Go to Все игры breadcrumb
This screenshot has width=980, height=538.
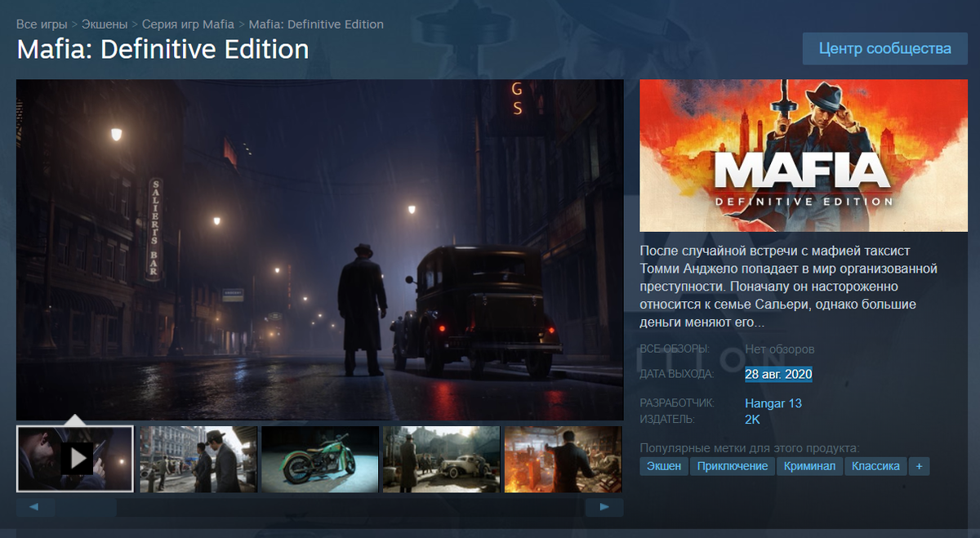(x=42, y=24)
